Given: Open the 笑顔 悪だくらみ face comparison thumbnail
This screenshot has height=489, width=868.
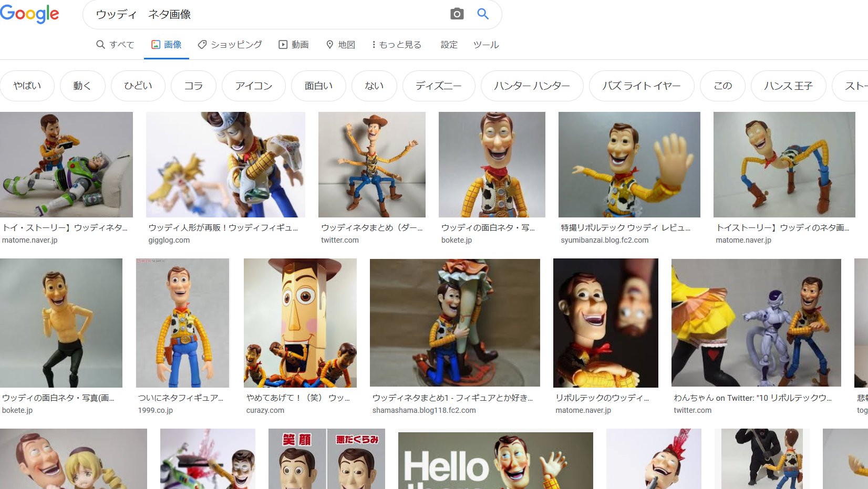Looking at the screenshot, I should click(327, 459).
